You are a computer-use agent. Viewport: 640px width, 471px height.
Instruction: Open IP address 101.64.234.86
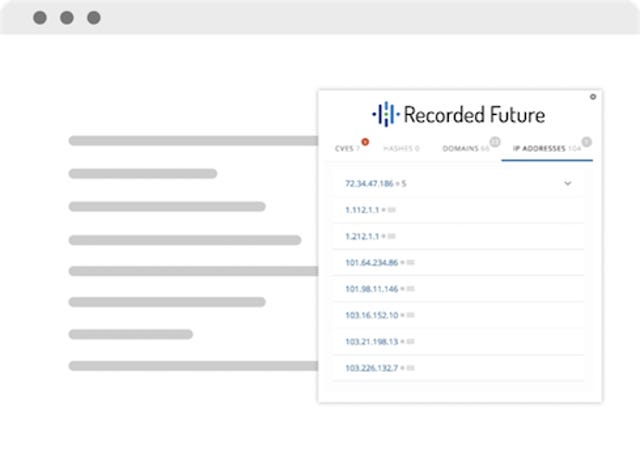coord(371,262)
